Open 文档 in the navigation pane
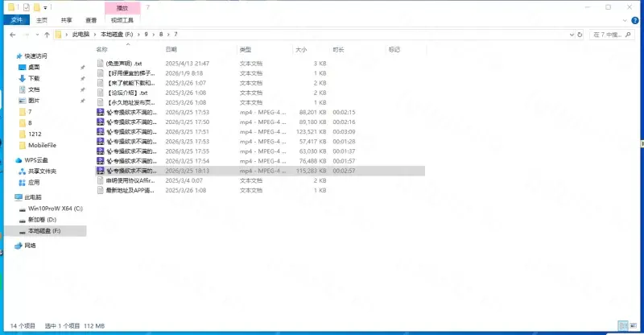 34,89
